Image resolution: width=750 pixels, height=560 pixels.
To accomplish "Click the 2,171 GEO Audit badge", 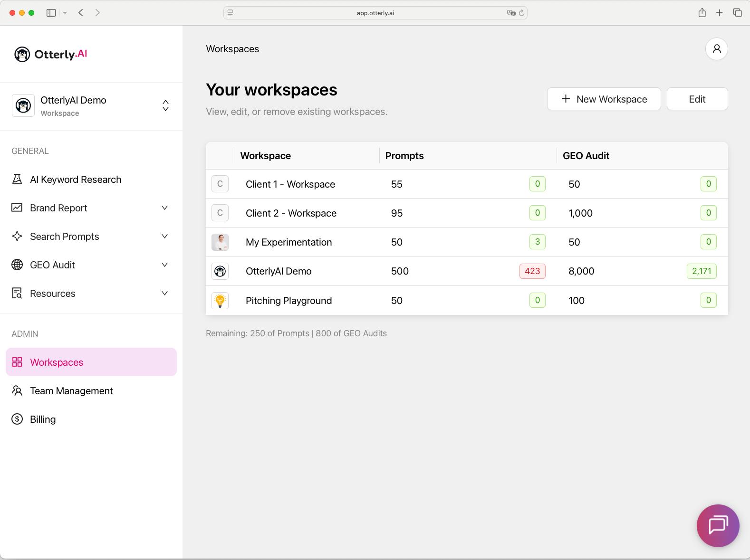I will pyautogui.click(x=702, y=271).
